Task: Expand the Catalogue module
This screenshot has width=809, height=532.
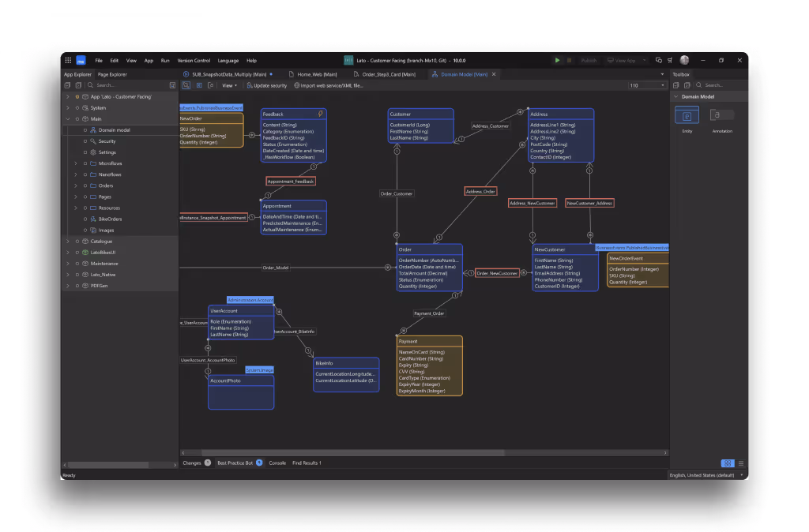Action: 68,242
